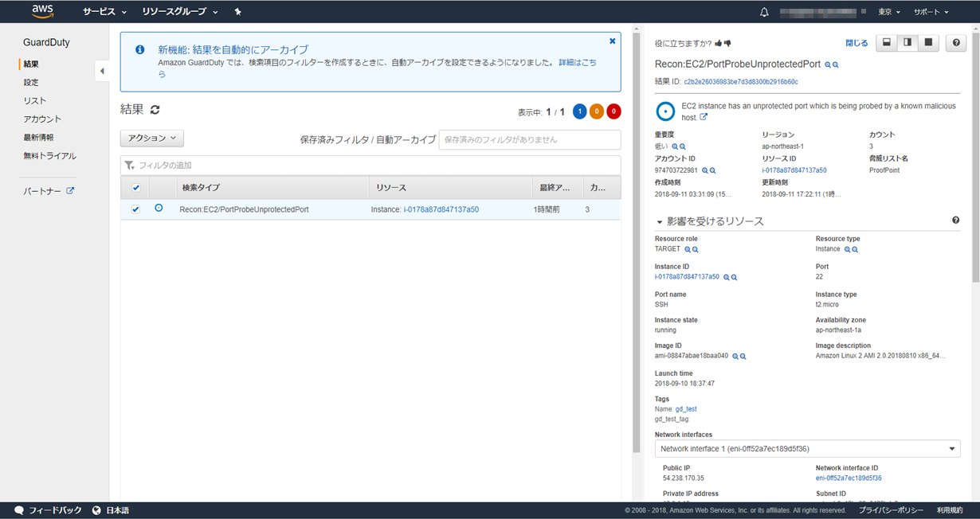Uncheck the PortProbeUnprotectedPort finding row checkbox
Viewport: 980px width, 519px height.
coord(135,209)
